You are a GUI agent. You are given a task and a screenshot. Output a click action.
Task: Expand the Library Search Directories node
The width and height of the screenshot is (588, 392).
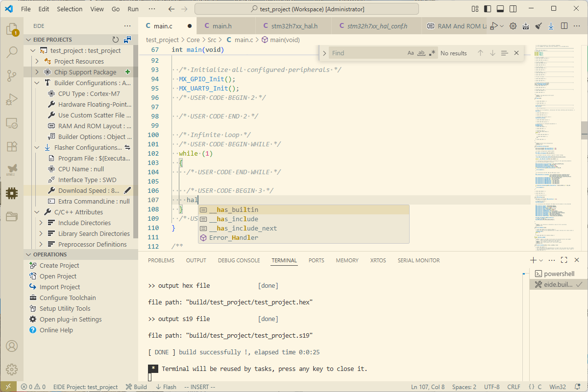coord(41,233)
